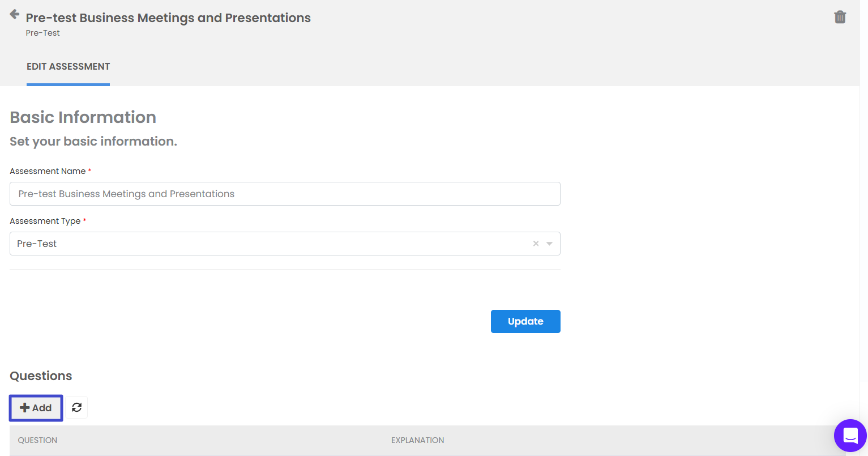The image size is (868, 456).
Task: Switch to the EDIT ASSESSMENT tab
Action: (68, 66)
